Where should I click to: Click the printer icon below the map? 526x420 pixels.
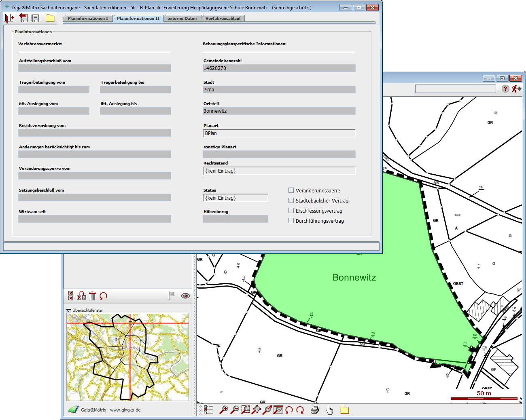coord(315,410)
